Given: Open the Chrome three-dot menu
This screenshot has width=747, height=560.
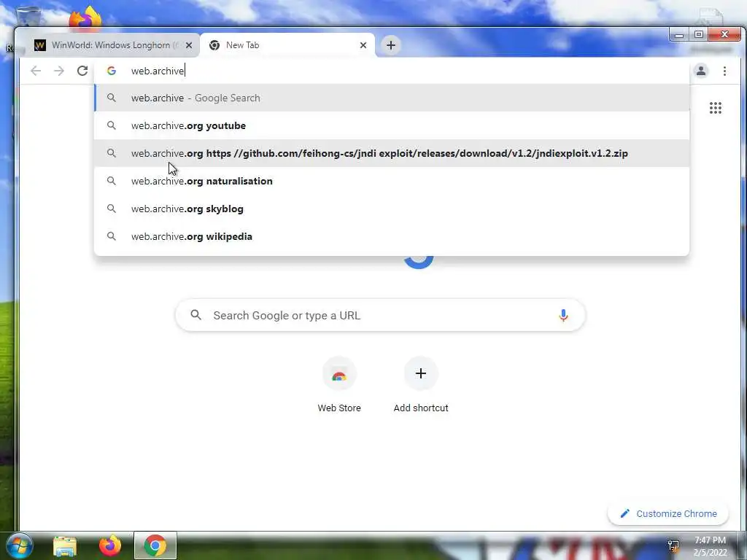Looking at the screenshot, I should pyautogui.click(x=724, y=71).
